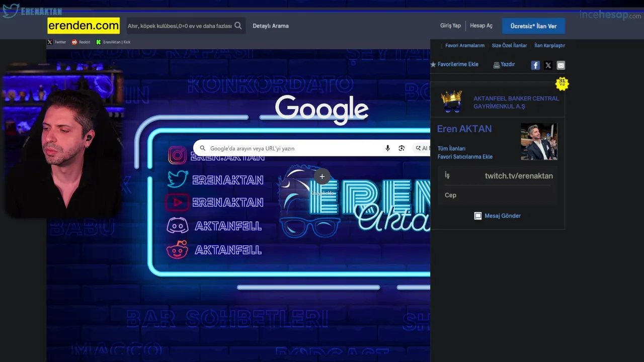Click the magnifier icon in the site search field

pos(238,26)
